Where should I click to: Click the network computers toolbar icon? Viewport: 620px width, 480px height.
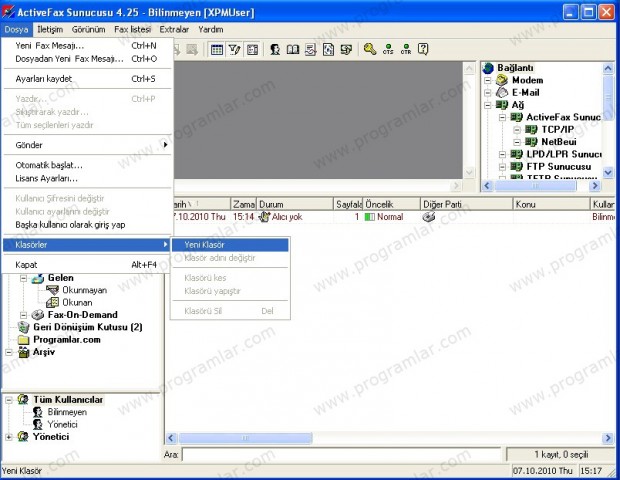point(346,50)
